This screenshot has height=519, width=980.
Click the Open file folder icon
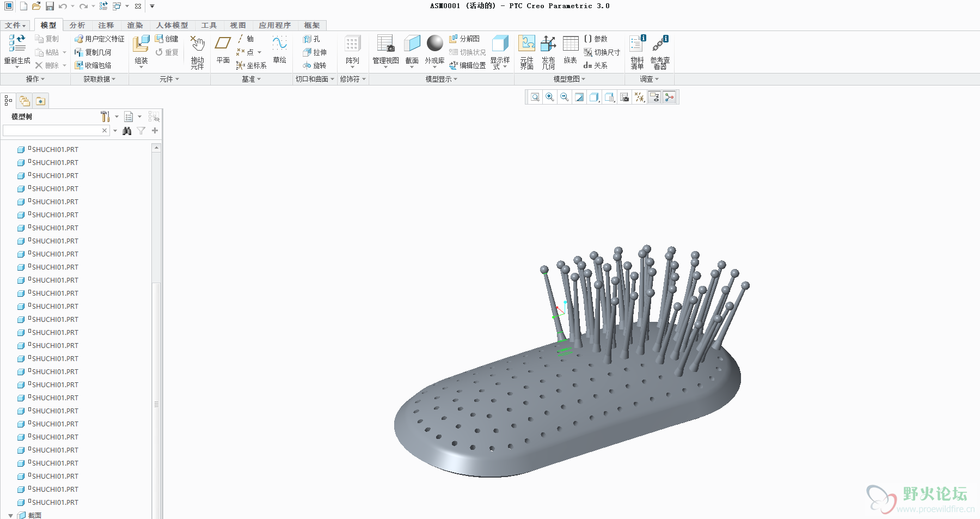coord(36,6)
